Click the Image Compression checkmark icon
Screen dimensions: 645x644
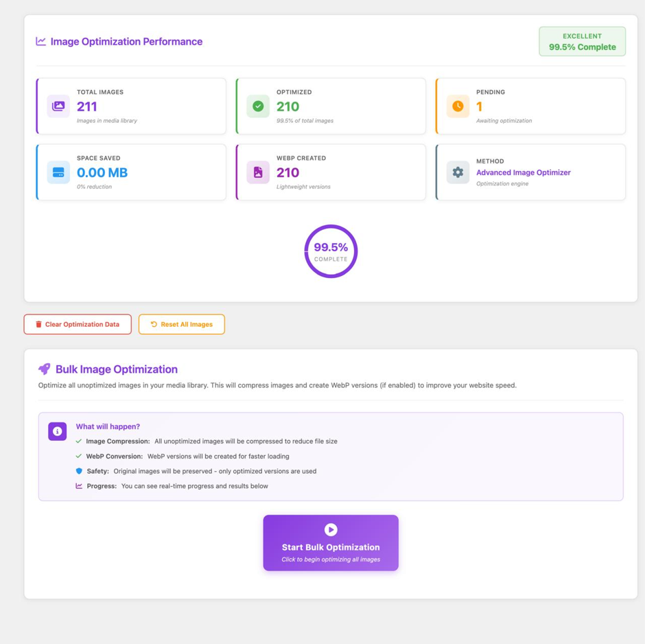(79, 441)
